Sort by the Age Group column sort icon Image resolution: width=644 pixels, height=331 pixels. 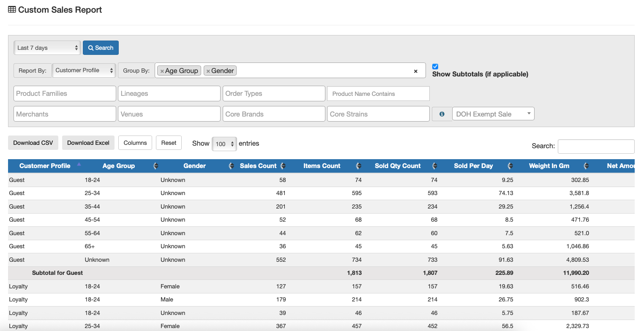(156, 166)
